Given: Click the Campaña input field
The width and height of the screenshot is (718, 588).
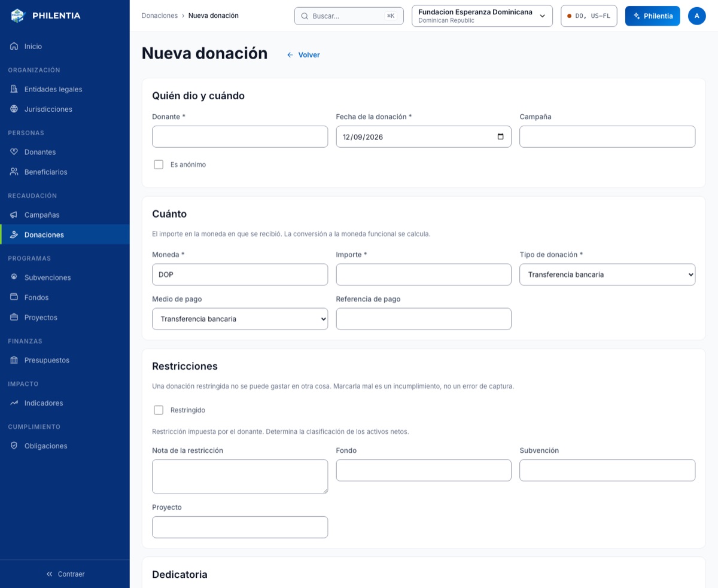Looking at the screenshot, I should (x=607, y=136).
